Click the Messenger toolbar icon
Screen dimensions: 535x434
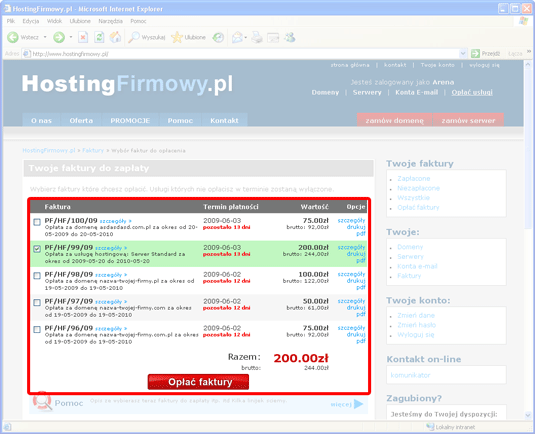(290, 37)
